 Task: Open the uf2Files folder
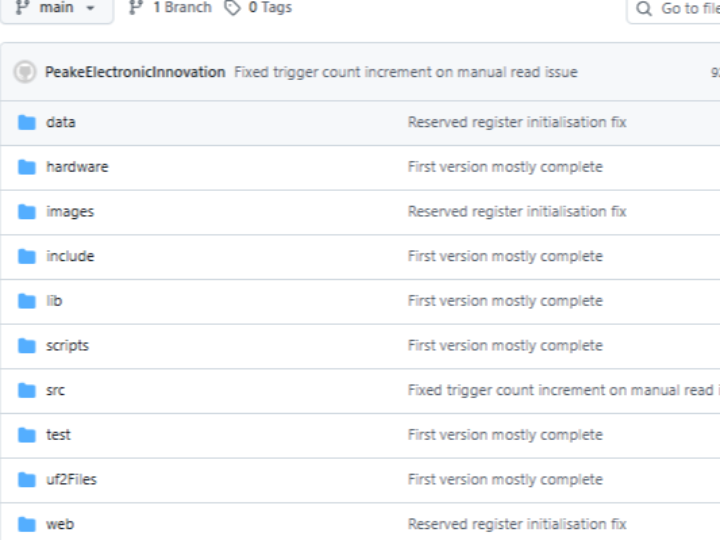(71, 480)
